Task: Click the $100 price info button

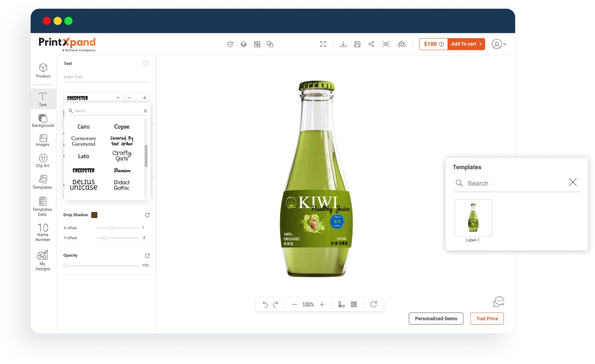Action: pos(433,44)
